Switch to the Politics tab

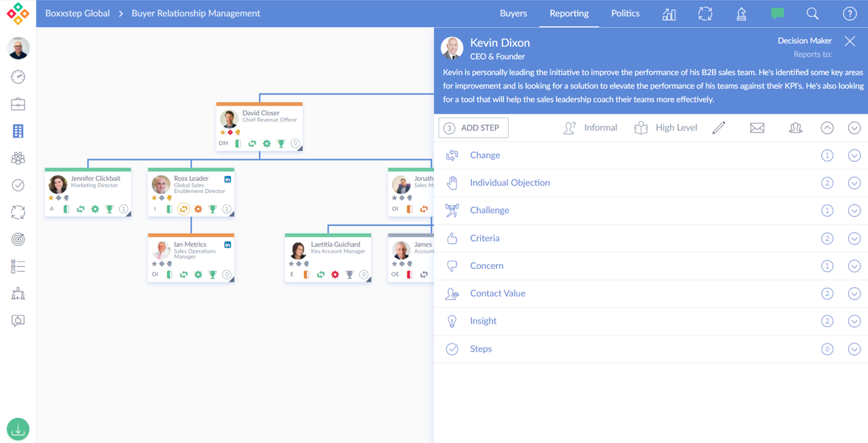(x=625, y=14)
